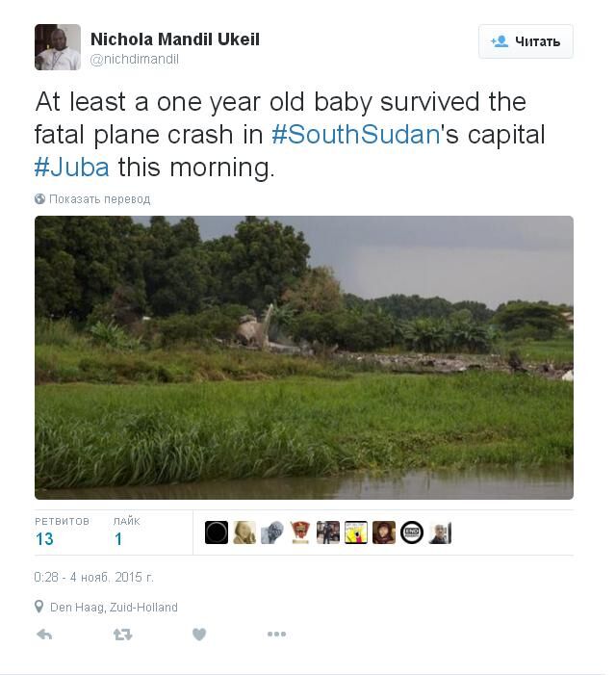Open the #SouthSudan hashtag
Viewport: 616px width, 675px height.
pyautogui.click(x=355, y=134)
